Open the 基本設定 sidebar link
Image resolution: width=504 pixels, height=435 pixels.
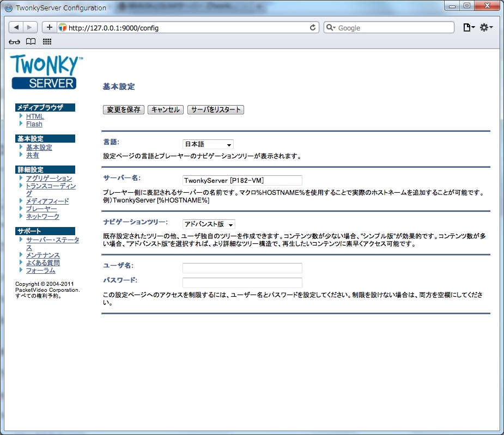pyautogui.click(x=39, y=148)
